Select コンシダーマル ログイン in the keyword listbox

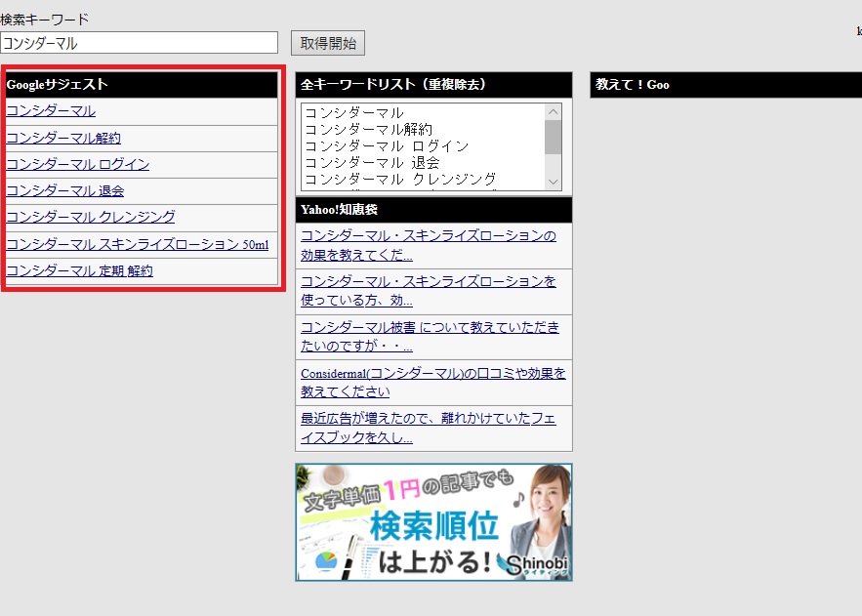tap(387, 145)
